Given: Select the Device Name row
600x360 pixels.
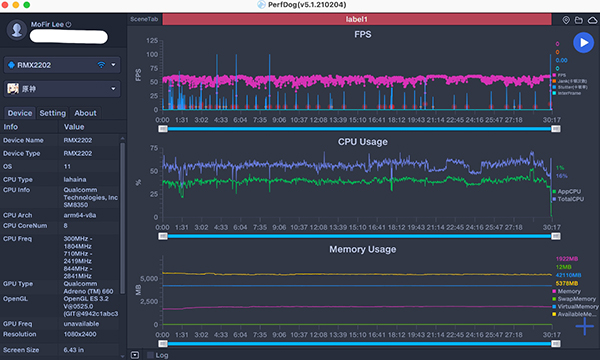Looking at the screenshot, I should coord(60,140).
